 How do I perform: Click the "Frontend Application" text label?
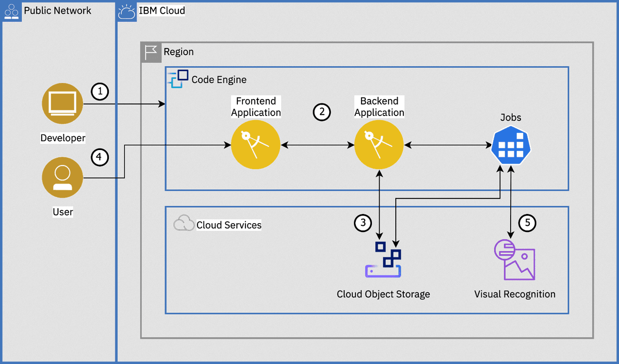tap(256, 107)
